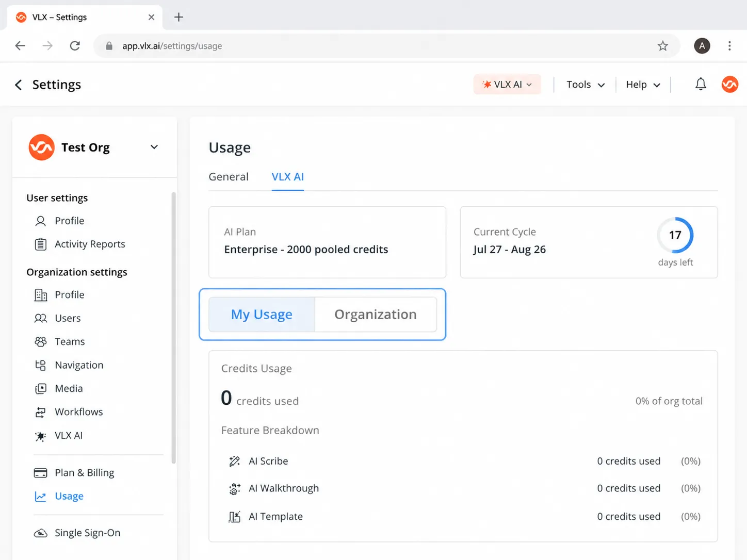Screen dimensions: 747x560
Task: Click the Activity Reports clipboard icon
Action: coord(40,244)
